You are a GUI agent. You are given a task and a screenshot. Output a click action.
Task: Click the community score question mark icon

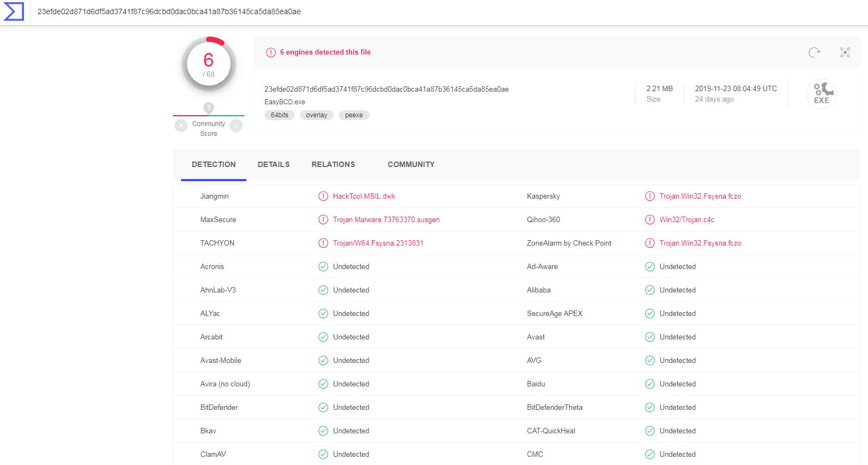click(209, 108)
